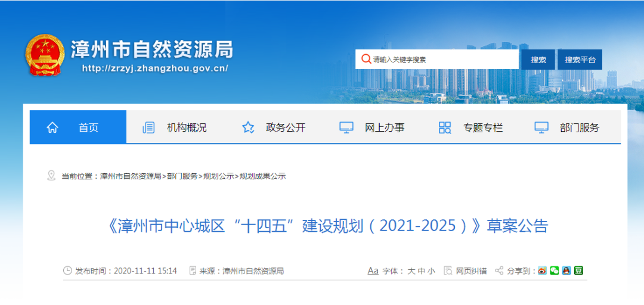This screenshot has width=644, height=305.
Task: Share the article to QQ
Action: (x=566, y=270)
